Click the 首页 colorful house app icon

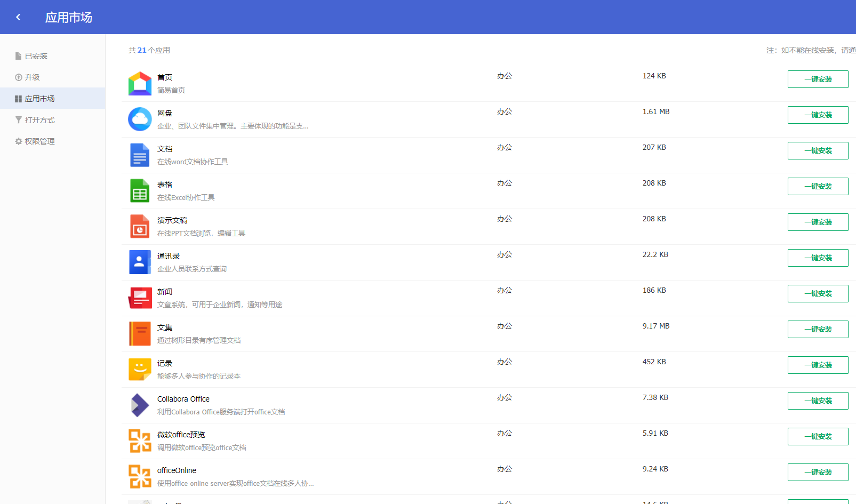(x=140, y=84)
